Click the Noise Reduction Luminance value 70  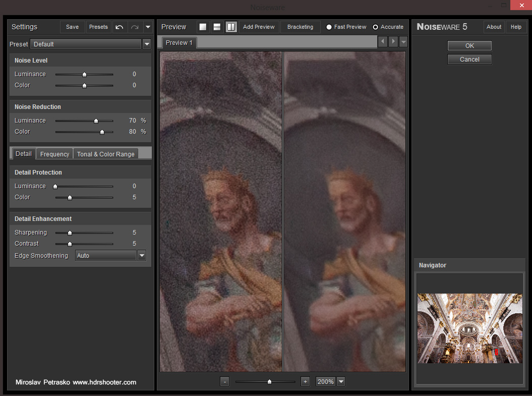coord(132,121)
